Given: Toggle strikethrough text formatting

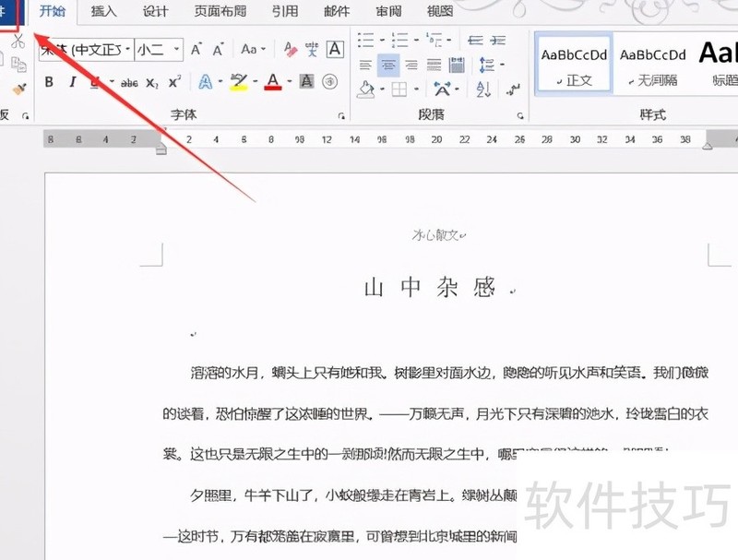Looking at the screenshot, I should click(129, 82).
